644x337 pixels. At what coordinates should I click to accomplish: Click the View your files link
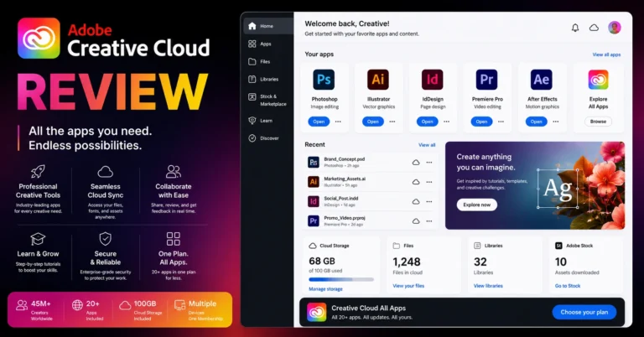(408, 286)
